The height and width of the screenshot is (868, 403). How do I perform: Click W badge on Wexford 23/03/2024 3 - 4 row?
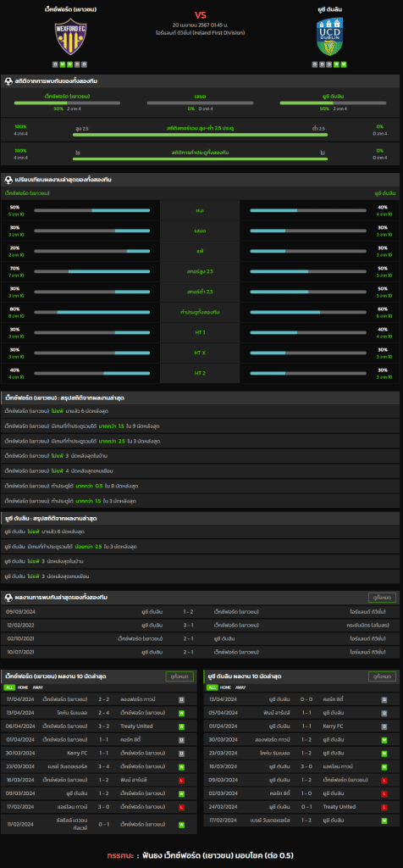[x=181, y=766]
